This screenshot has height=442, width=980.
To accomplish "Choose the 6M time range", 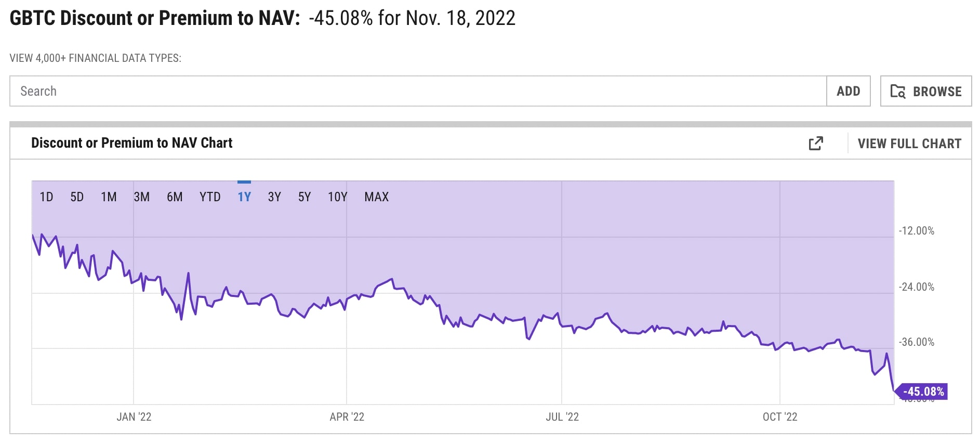I will (x=175, y=197).
